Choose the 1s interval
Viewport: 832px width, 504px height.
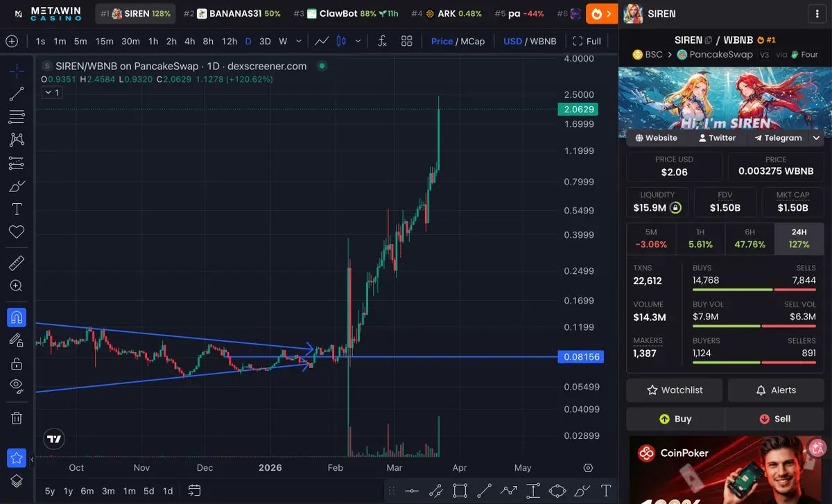tap(40, 41)
